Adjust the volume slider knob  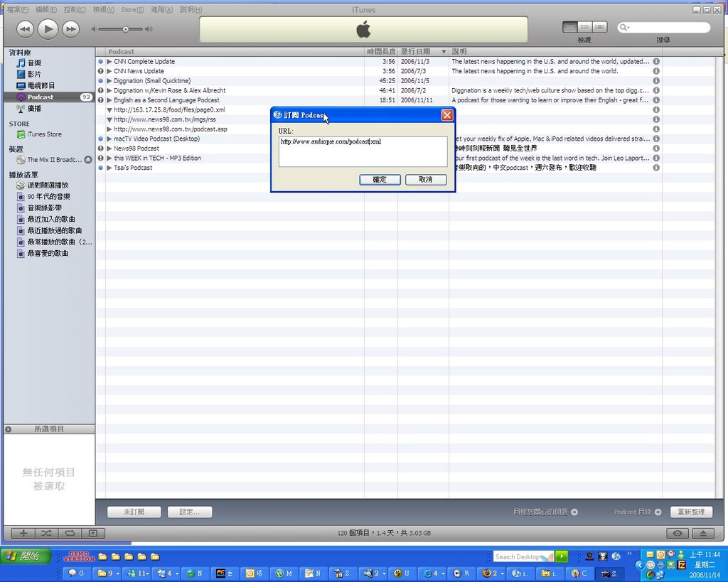(125, 29)
